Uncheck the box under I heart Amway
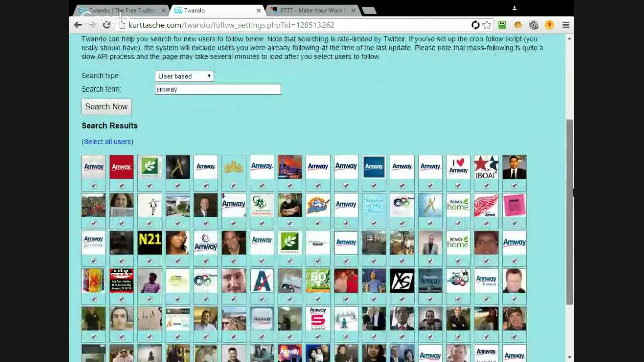644x362 pixels. [x=458, y=186]
